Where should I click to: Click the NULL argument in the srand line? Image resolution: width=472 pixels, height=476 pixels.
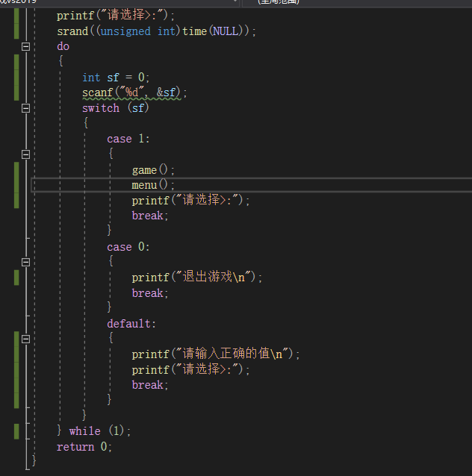226,31
